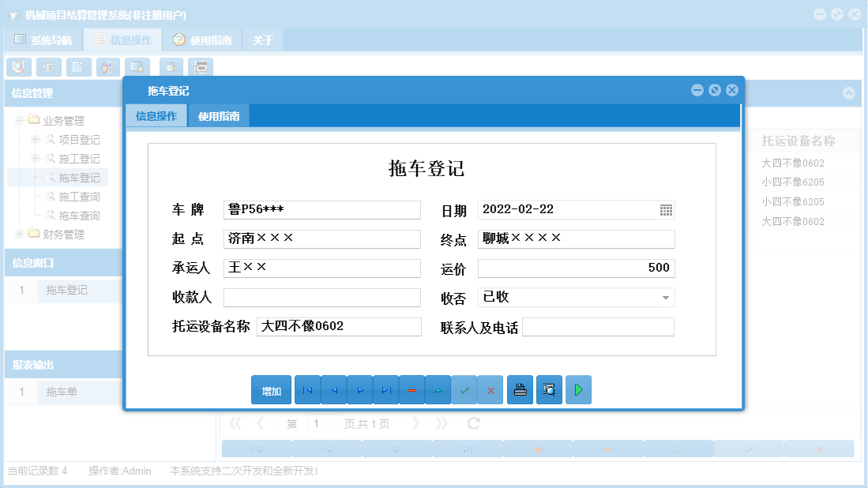Select the magnifier search icon on the top toolbar
Screen dimensions: 868x488
click(18, 67)
